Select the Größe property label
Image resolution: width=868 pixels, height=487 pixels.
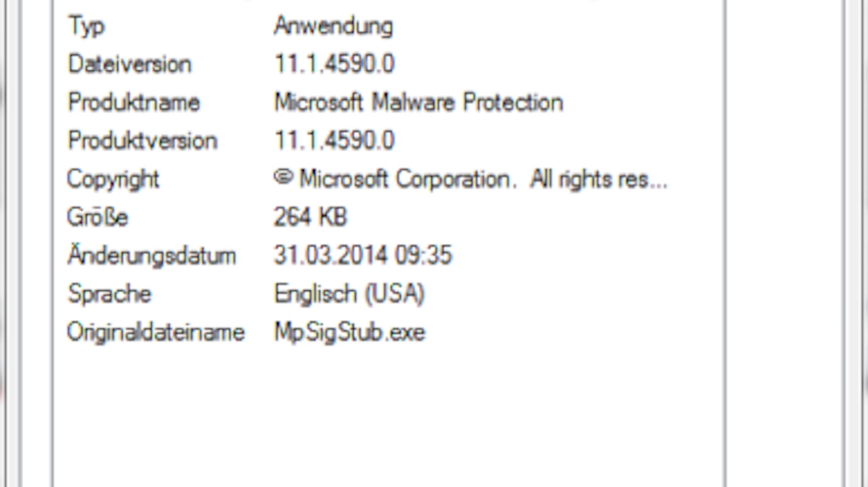click(98, 217)
